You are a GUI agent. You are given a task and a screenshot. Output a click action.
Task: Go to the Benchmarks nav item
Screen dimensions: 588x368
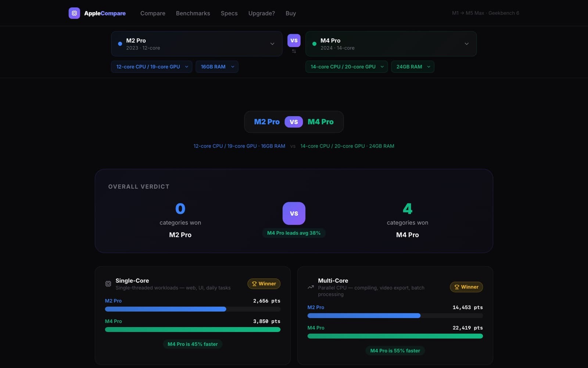[x=193, y=13]
